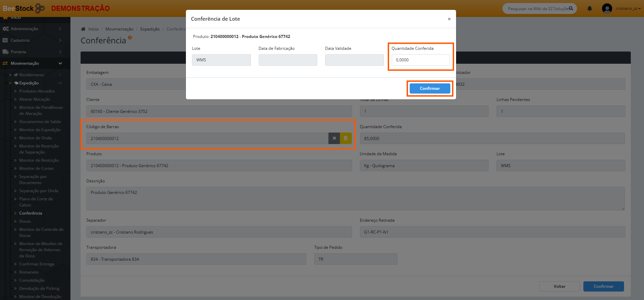Expand the Portaria menu
644x300 pixels.
[18, 52]
